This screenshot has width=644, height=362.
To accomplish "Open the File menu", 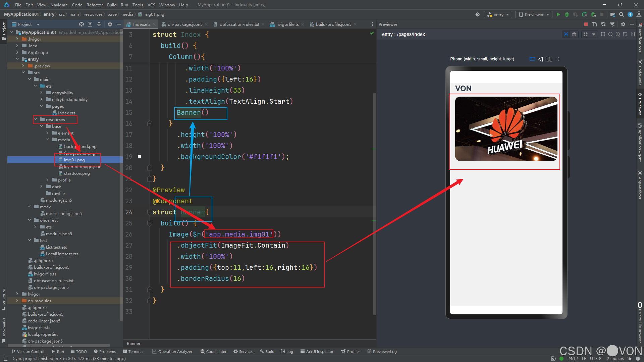I will [18, 5].
